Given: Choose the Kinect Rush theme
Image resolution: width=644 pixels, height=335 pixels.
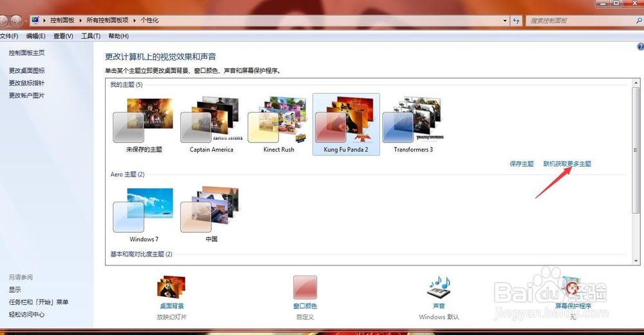Looking at the screenshot, I should point(278,125).
